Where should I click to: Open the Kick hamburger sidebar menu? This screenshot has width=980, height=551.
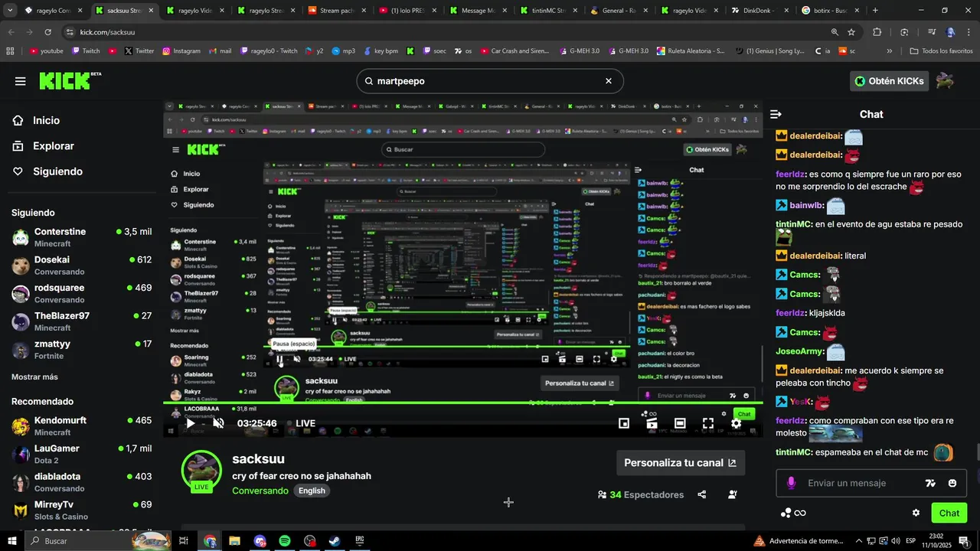click(21, 81)
